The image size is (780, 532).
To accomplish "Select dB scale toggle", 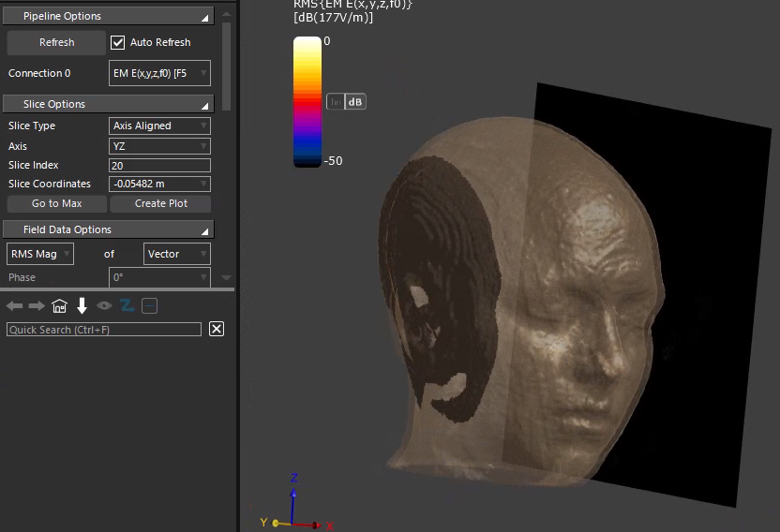I will (x=355, y=102).
